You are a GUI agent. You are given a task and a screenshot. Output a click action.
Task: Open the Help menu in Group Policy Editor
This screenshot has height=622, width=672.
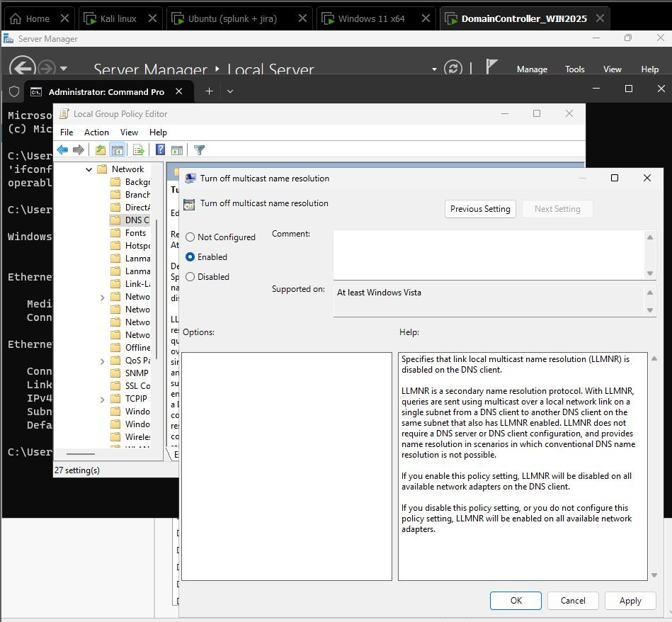pos(158,132)
